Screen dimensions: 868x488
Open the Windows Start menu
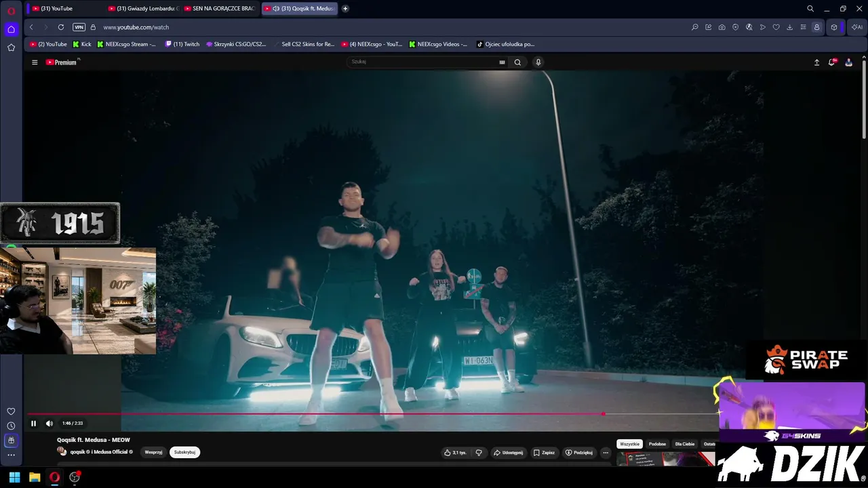(x=14, y=477)
